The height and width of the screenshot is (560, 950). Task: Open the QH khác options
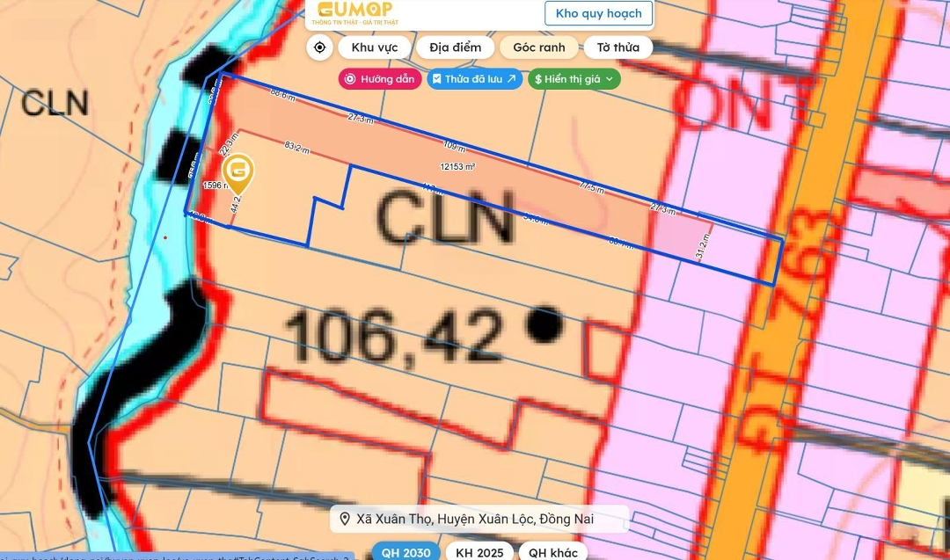[553, 552]
